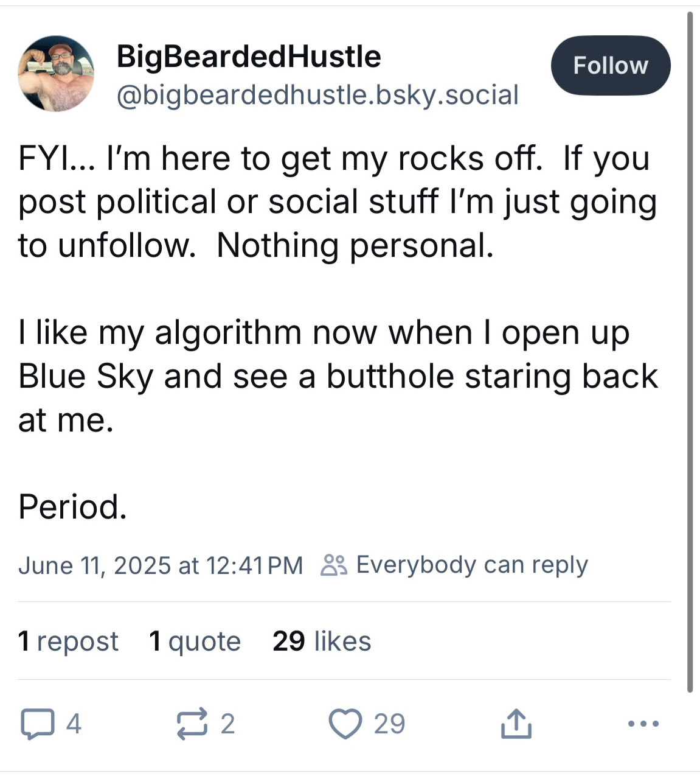
Task: Click the repost arrows icon
Action: pyautogui.click(x=192, y=724)
